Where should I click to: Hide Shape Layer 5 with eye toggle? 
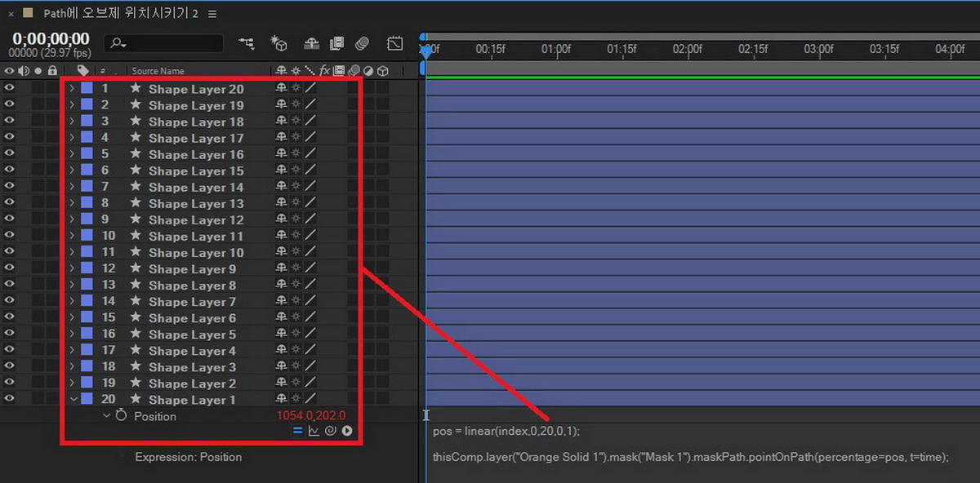coord(10,334)
